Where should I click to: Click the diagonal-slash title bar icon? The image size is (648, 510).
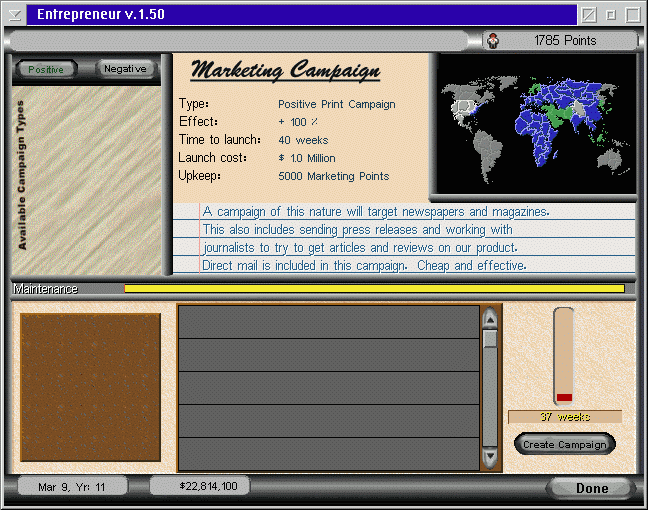(x=589, y=15)
